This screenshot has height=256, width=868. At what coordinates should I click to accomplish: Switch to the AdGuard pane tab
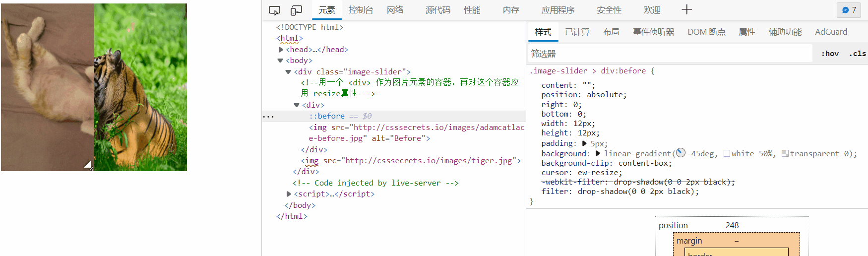(831, 32)
